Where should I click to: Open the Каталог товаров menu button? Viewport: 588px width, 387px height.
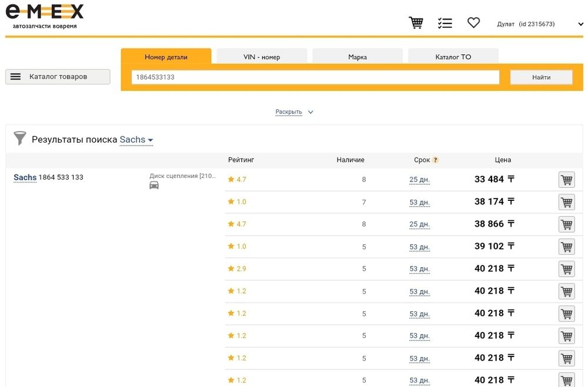(x=58, y=77)
